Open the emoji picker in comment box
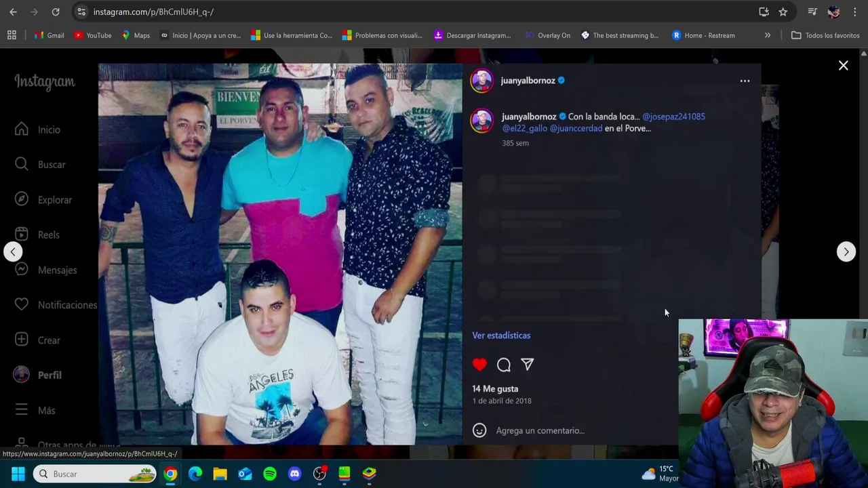Screen dimensions: 868x488 click(x=479, y=430)
